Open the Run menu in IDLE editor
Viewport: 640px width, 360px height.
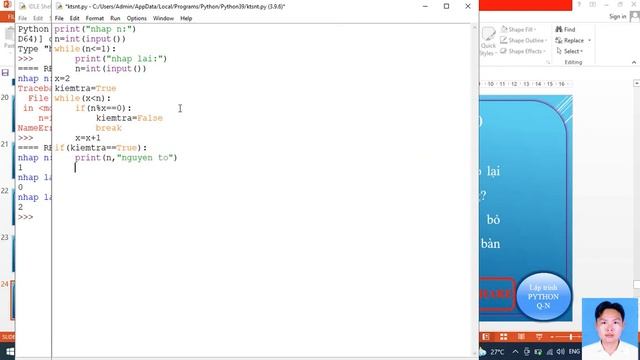[115, 18]
